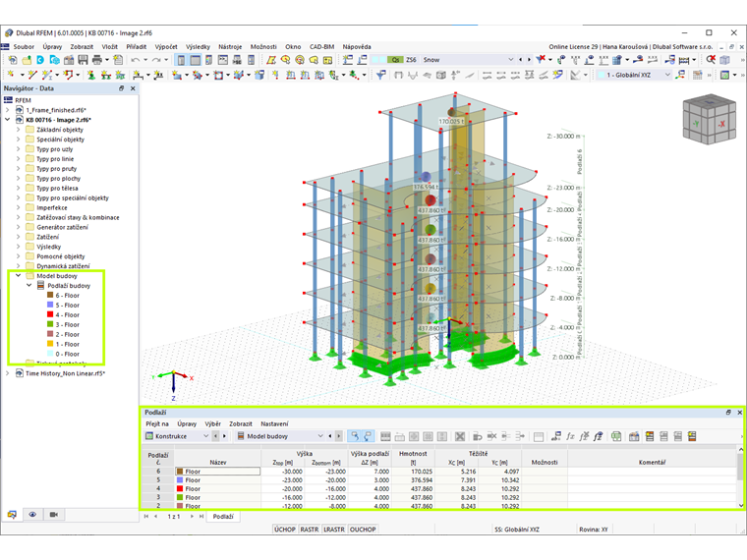Toggle the RASTR grid button
The image size is (747, 560).
click(310, 529)
